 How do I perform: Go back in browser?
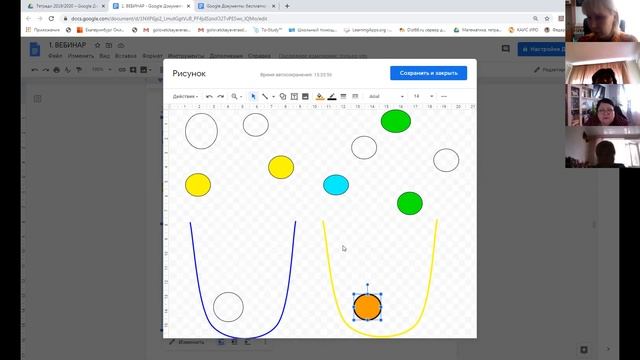click(x=29, y=18)
